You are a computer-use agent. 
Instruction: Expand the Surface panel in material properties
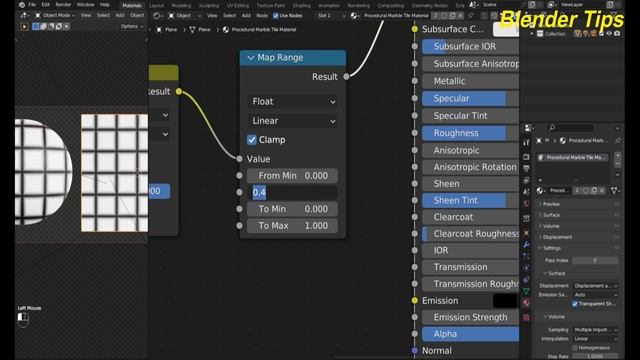coord(551,215)
